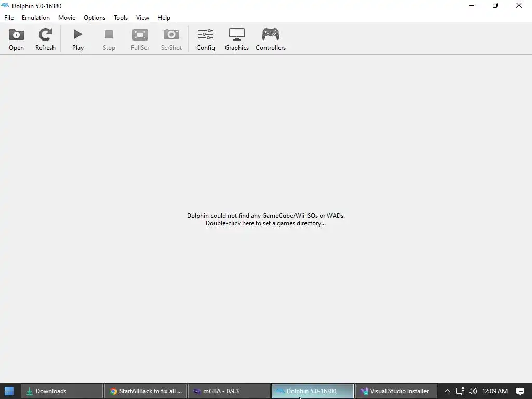Open the Windows Start button
Screen dimensions: 532x399
coord(9,391)
